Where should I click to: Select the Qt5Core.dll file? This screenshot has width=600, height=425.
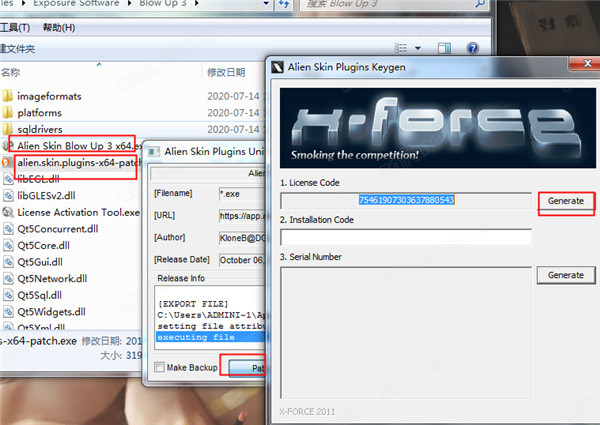click(43, 245)
